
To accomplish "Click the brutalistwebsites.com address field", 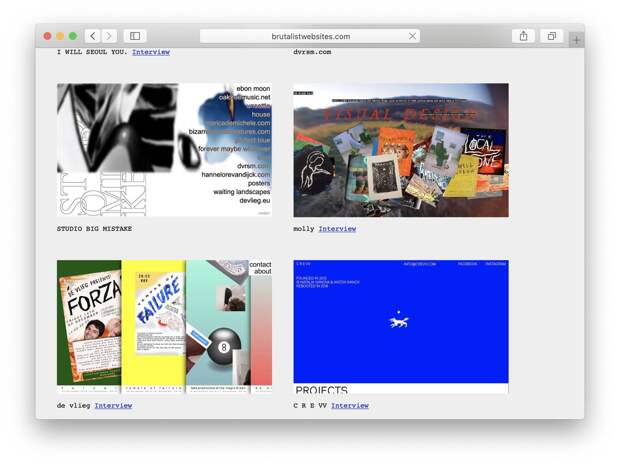I will click(x=310, y=36).
